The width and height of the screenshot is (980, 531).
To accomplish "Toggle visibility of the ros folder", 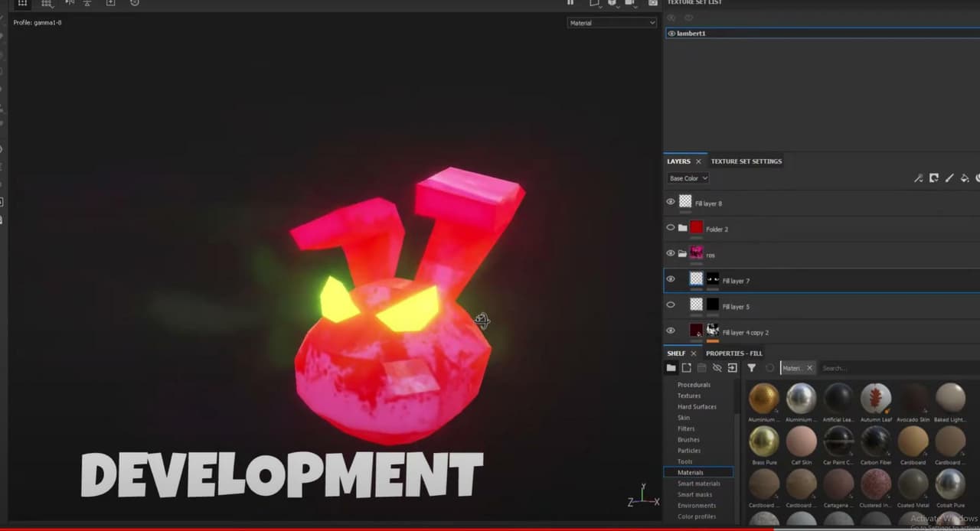I will coord(671,253).
